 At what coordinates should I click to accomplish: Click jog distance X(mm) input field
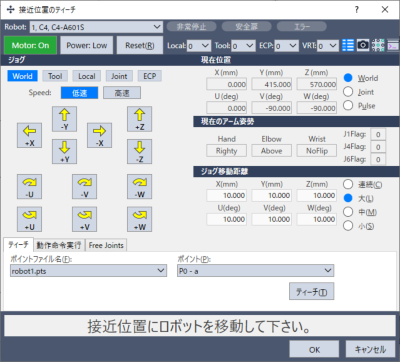point(227,195)
